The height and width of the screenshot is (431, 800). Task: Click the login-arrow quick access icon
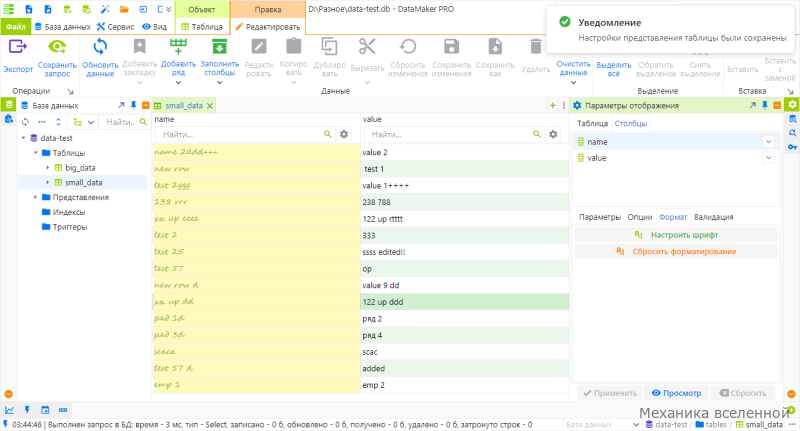coord(143,9)
